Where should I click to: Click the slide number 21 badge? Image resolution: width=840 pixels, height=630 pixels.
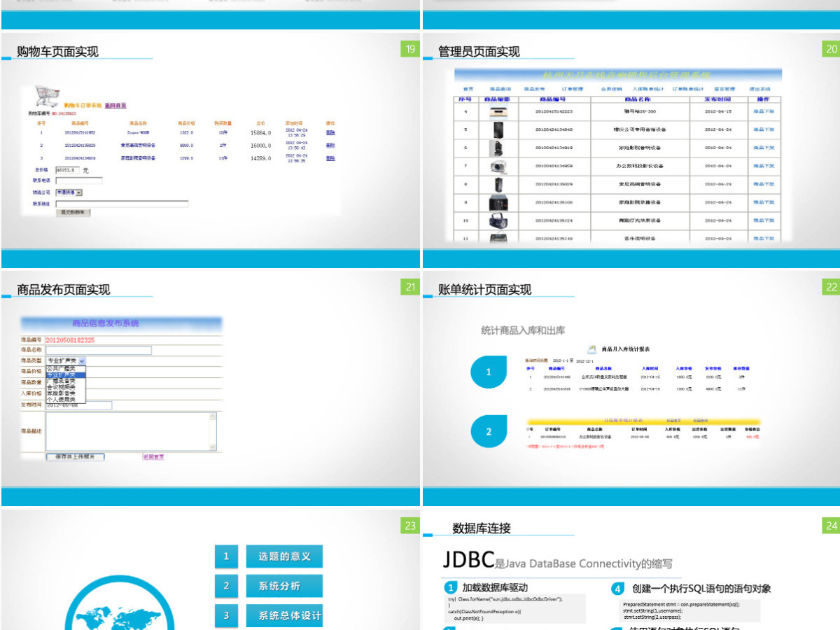409,287
